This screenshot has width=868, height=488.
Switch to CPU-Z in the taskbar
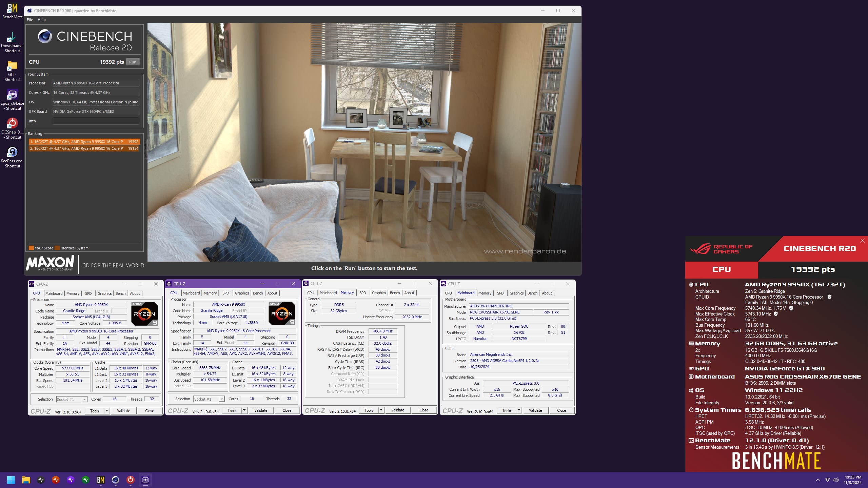[x=145, y=480]
